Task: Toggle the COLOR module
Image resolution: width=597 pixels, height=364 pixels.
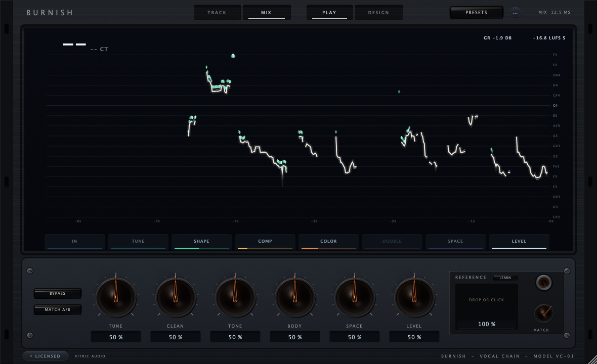Action: click(328, 242)
